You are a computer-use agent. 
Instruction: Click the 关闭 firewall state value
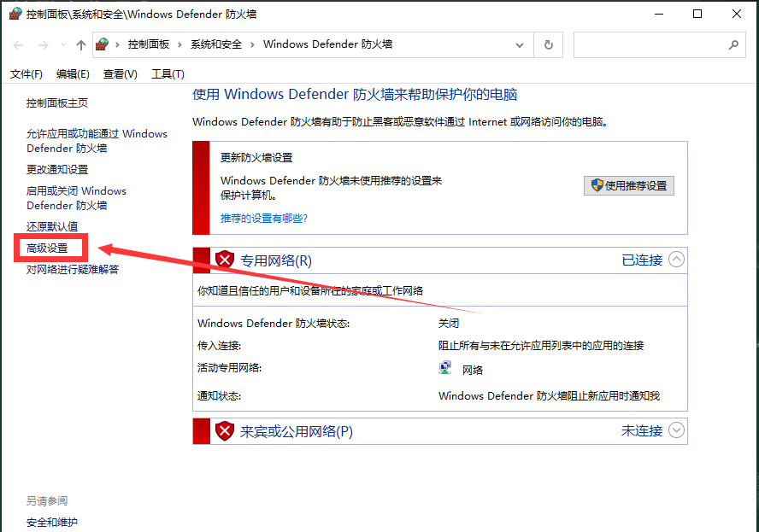[x=449, y=323]
